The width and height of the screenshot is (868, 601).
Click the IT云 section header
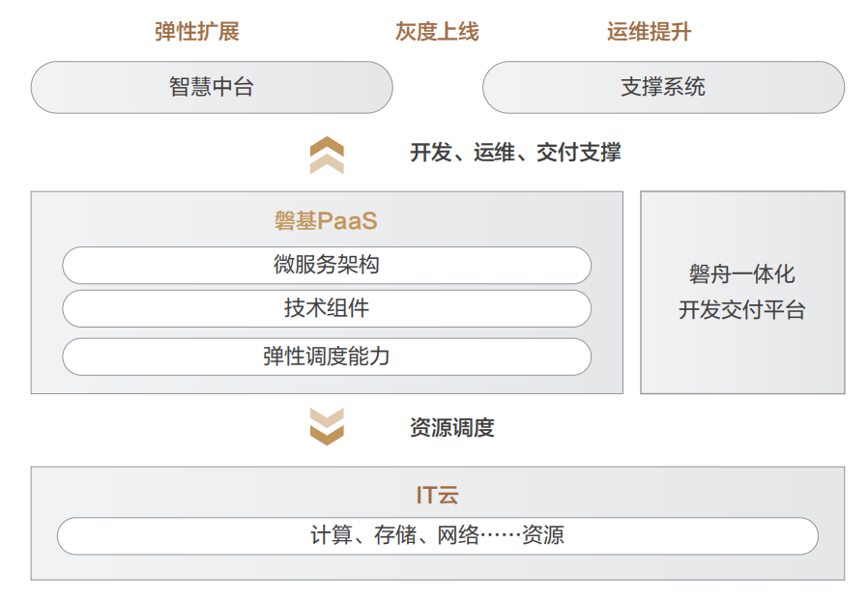(x=436, y=494)
